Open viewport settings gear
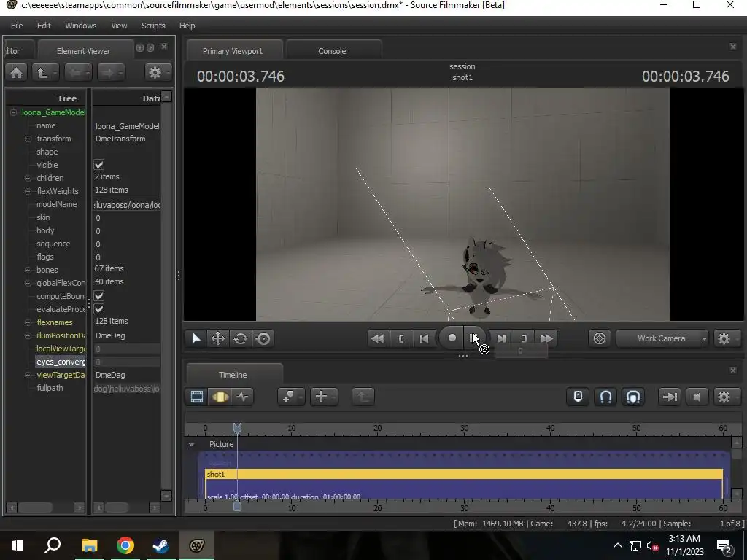The image size is (747, 560). point(726,338)
